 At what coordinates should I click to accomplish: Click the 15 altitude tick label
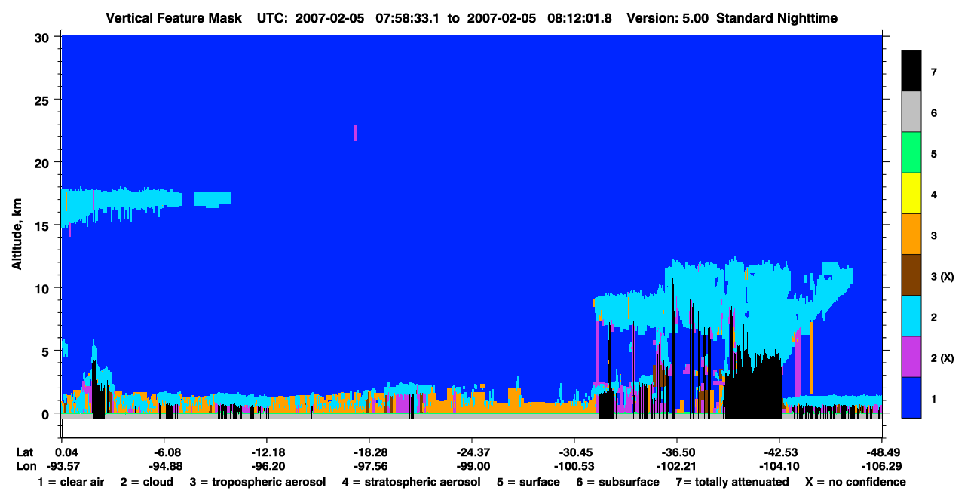coord(43,225)
